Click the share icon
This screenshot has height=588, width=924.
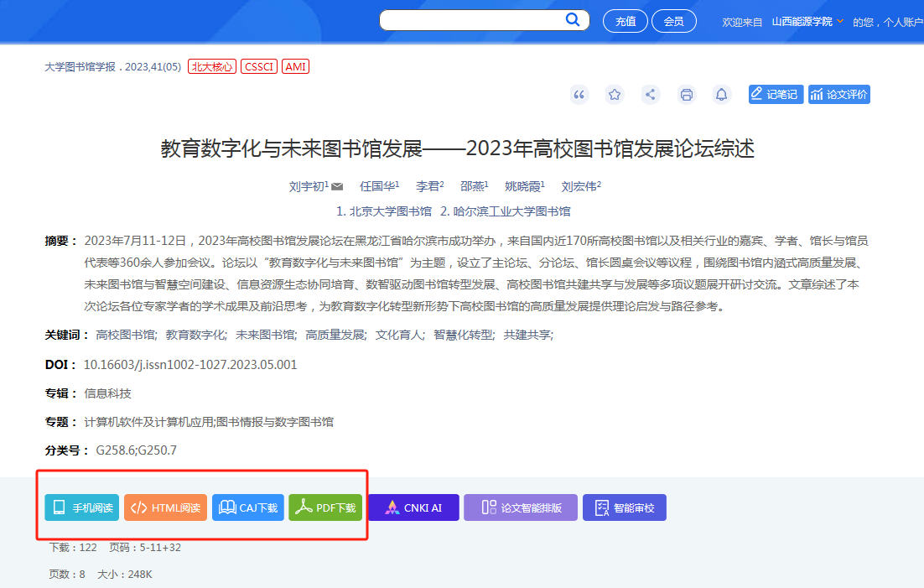click(x=650, y=95)
